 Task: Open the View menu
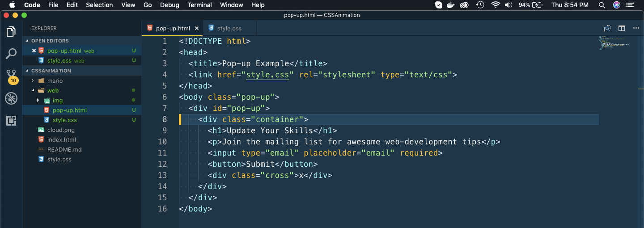128,5
